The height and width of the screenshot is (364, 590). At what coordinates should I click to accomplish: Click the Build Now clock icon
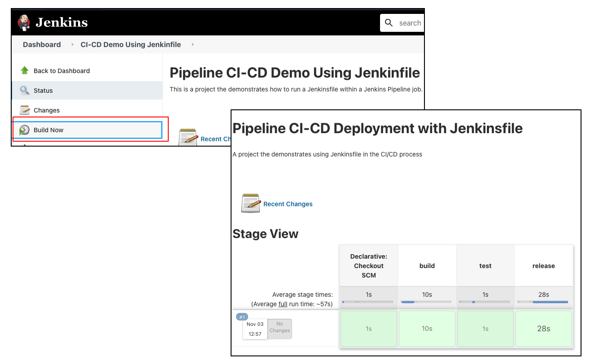(x=25, y=130)
